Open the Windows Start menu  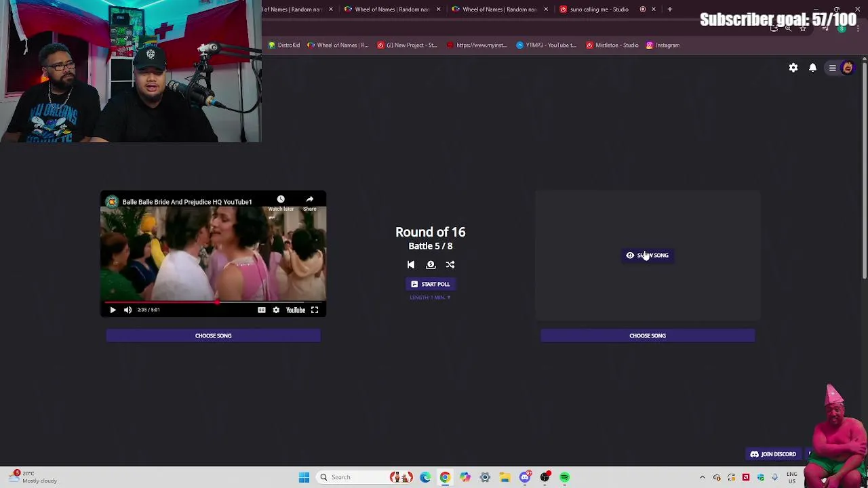[x=304, y=477]
